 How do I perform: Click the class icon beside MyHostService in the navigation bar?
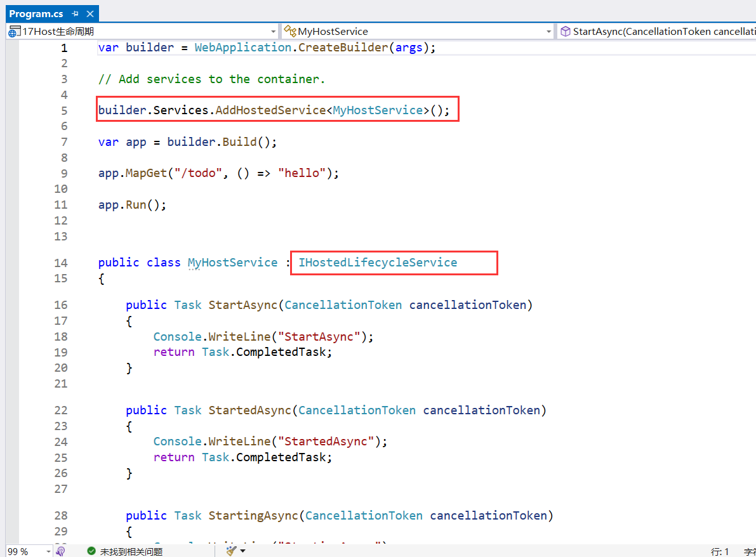click(289, 31)
